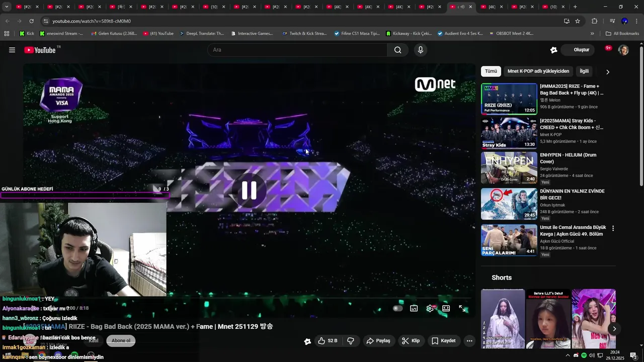Screen dimensions: 644x362
Task: Click Oluştur create button in header
Action: (x=577, y=50)
